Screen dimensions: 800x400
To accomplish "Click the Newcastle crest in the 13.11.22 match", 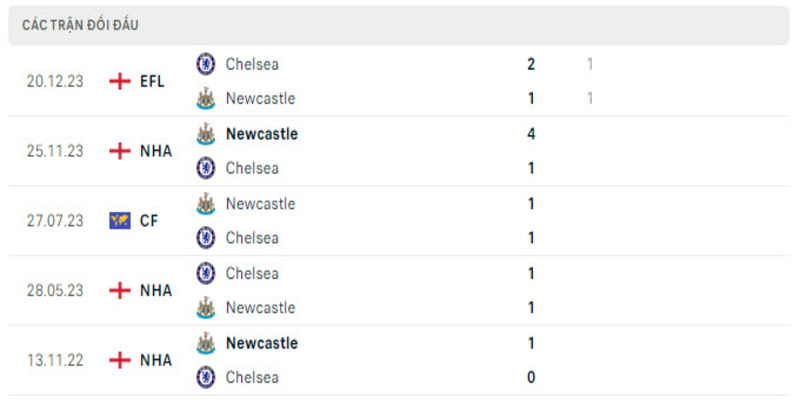I will (x=206, y=343).
